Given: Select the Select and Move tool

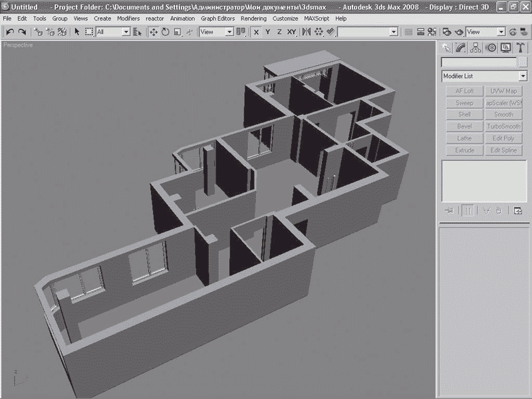Looking at the screenshot, I should (153, 32).
